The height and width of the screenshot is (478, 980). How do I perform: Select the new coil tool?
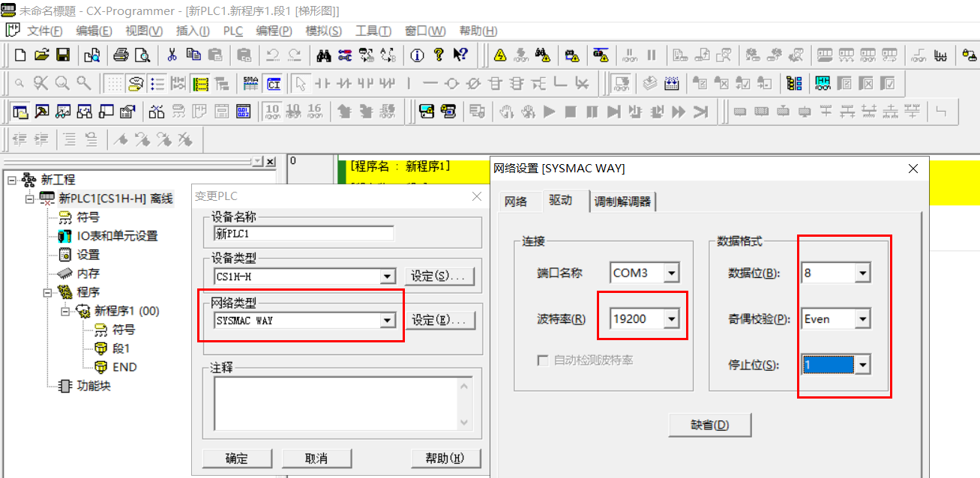(x=451, y=82)
